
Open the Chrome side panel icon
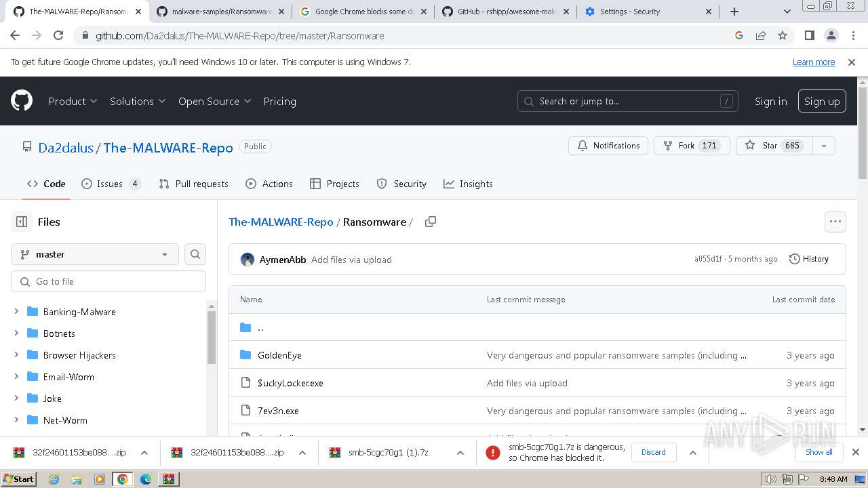(x=809, y=35)
